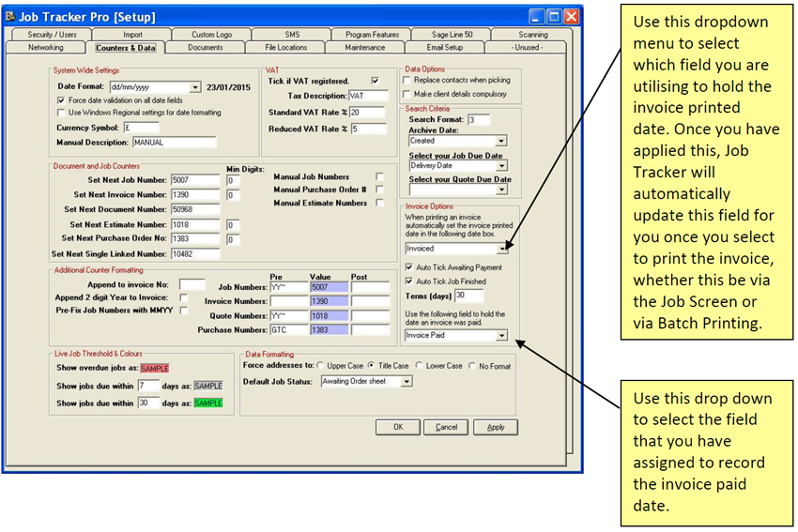Open the SMS tab
Screen dimensions: 798x532
(292, 35)
